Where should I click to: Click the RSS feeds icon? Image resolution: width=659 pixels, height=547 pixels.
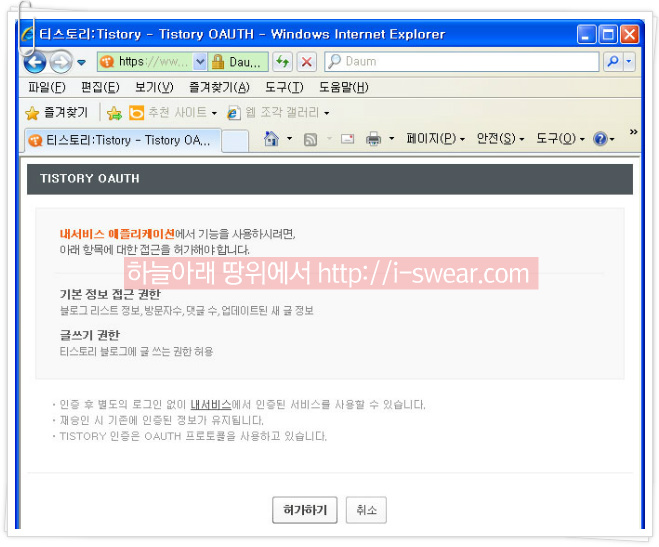(310, 139)
